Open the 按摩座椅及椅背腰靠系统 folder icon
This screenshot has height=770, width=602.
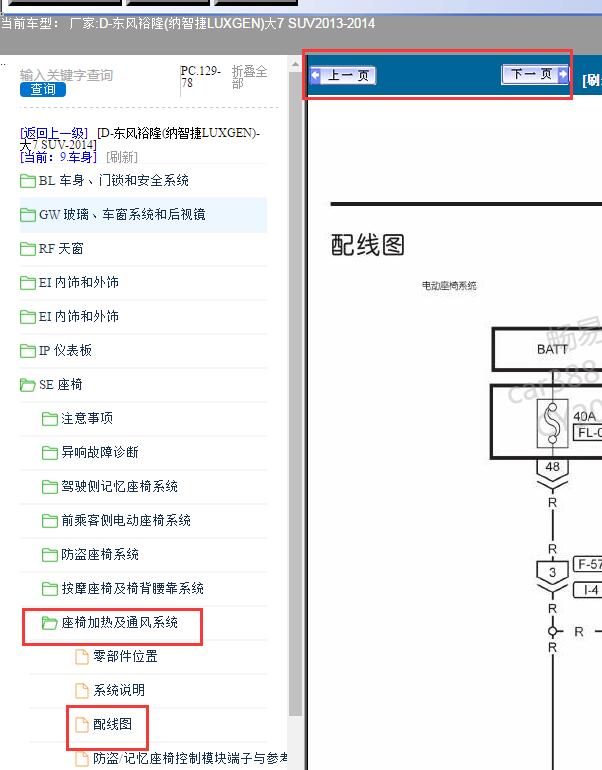pos(50,589)
